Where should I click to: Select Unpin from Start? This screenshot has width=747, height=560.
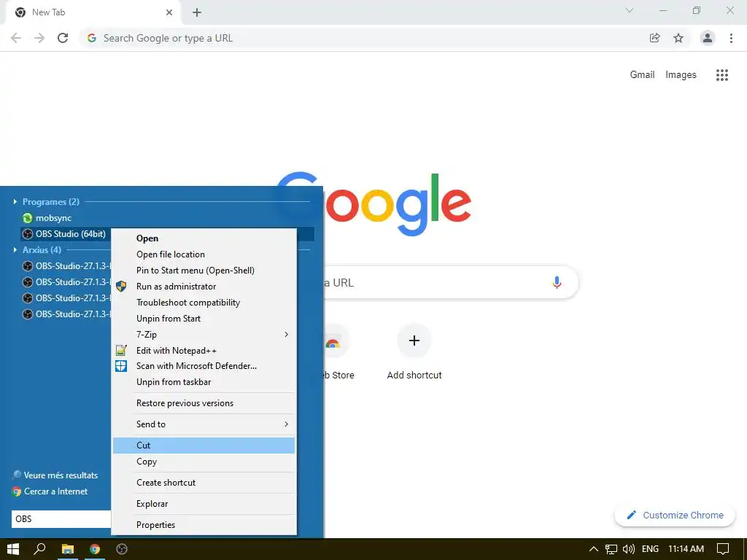tap(204, 319)
